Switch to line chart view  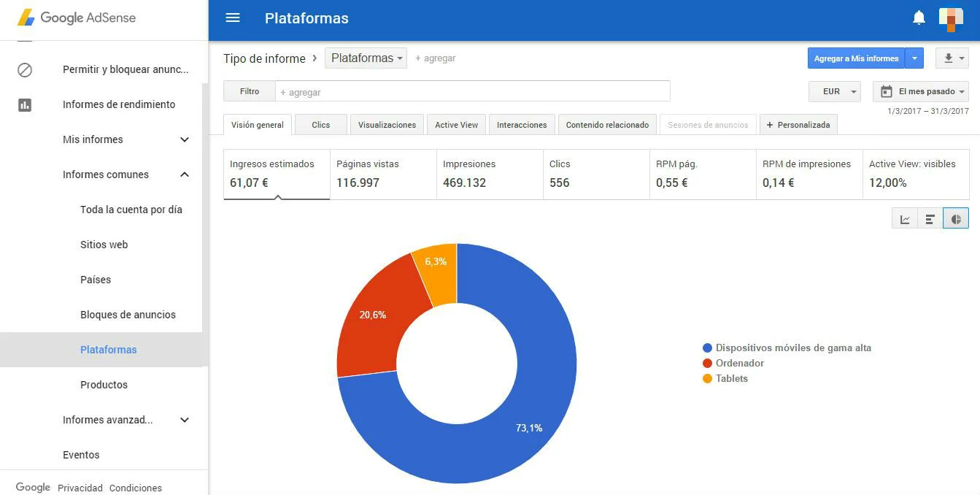pyautogui.click(x=905, y=219)
